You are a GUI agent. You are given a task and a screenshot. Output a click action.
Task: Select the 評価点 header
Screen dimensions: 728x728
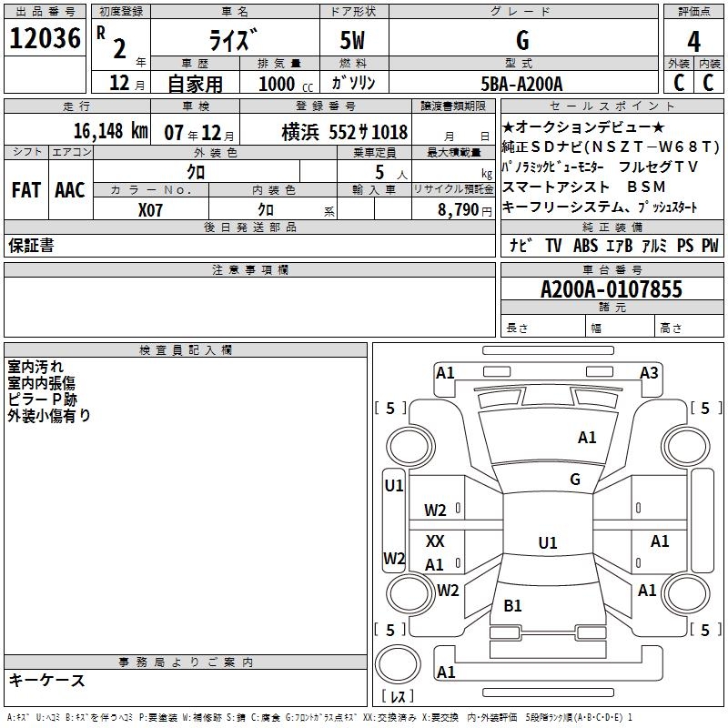tap(693, 12)
